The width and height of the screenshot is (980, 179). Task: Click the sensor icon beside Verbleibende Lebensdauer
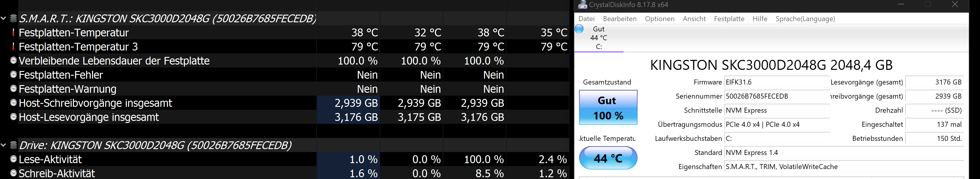pyautogui.click(x=13, y=61)
